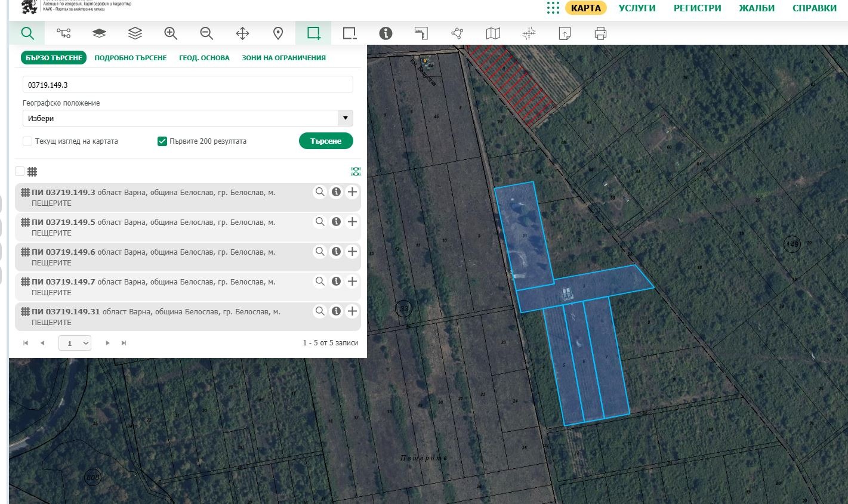Enable 'Текущ изглед на картата' checkbox

tap(27, 141)
